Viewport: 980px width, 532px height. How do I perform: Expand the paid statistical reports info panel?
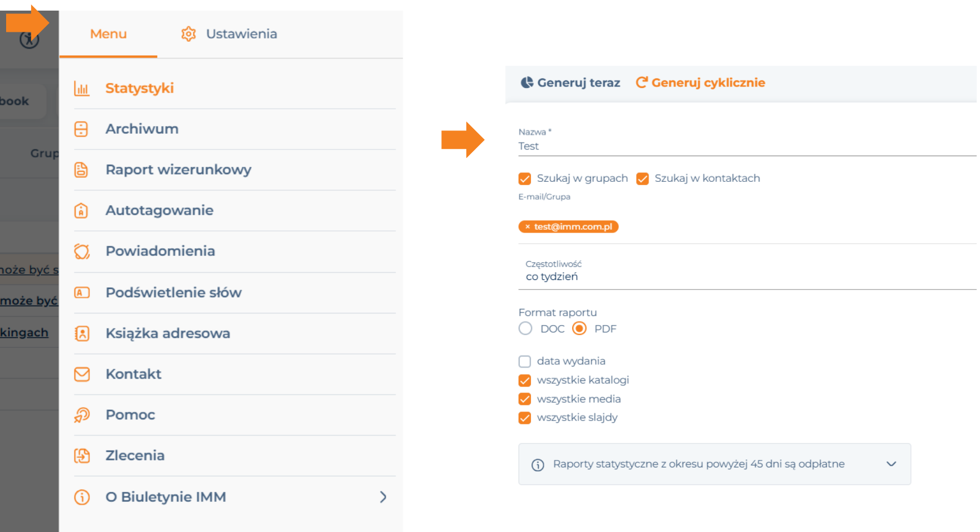click(715, 464)
